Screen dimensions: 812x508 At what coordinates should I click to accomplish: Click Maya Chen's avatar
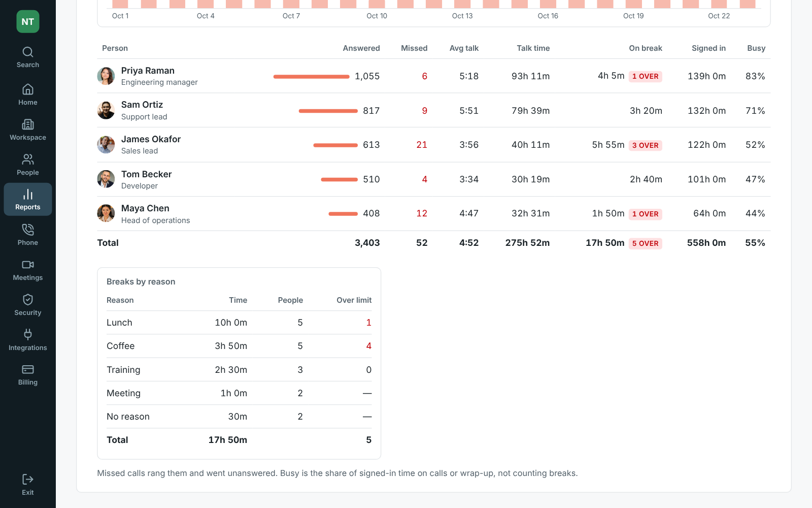[106, 213]
